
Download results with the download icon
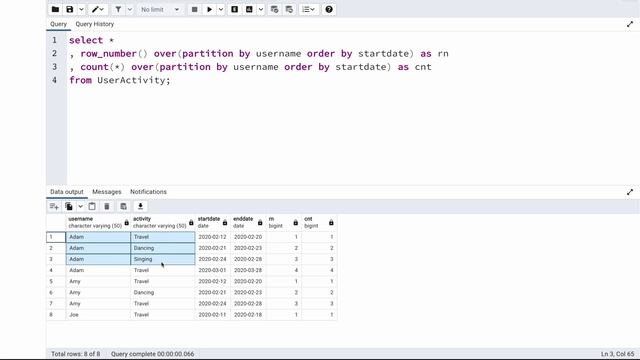click(x=140, y=207)
